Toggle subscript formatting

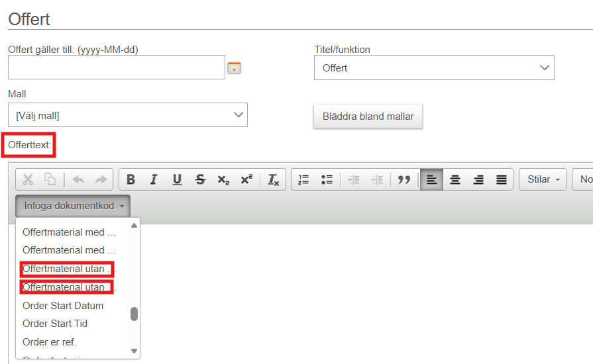point(223,179)
